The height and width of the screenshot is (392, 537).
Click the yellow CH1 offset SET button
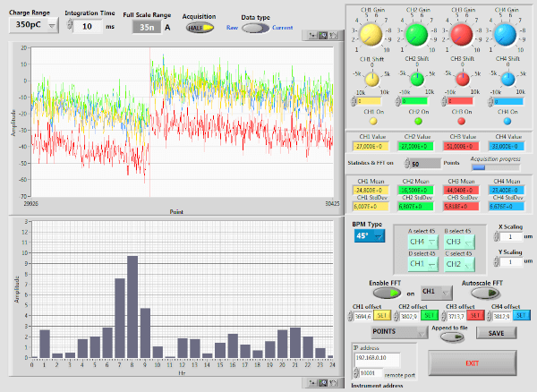click(x=381, y=315)
